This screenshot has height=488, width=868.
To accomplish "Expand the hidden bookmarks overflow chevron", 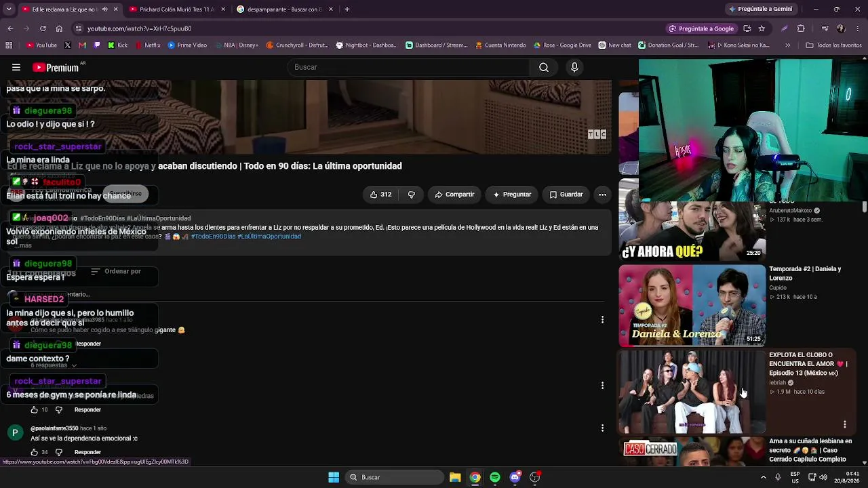I will tap(787, 45).
